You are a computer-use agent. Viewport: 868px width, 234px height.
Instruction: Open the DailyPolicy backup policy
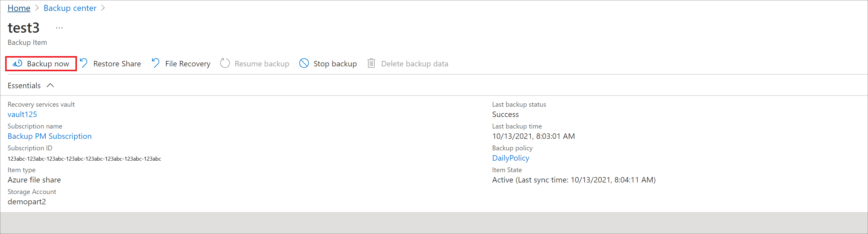tap(511, 158)
